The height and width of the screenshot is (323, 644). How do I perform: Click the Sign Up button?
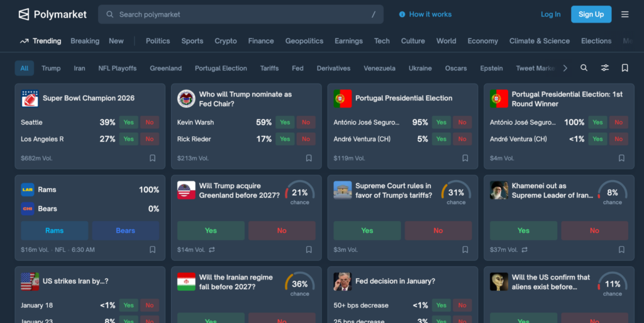click(591, 14)
